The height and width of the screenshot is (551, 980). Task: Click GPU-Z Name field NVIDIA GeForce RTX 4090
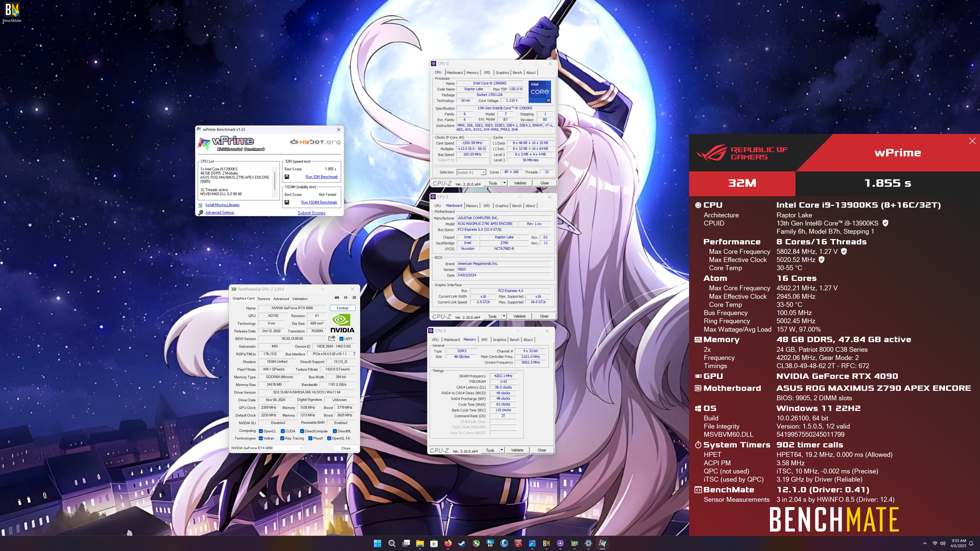click(292, 308)
